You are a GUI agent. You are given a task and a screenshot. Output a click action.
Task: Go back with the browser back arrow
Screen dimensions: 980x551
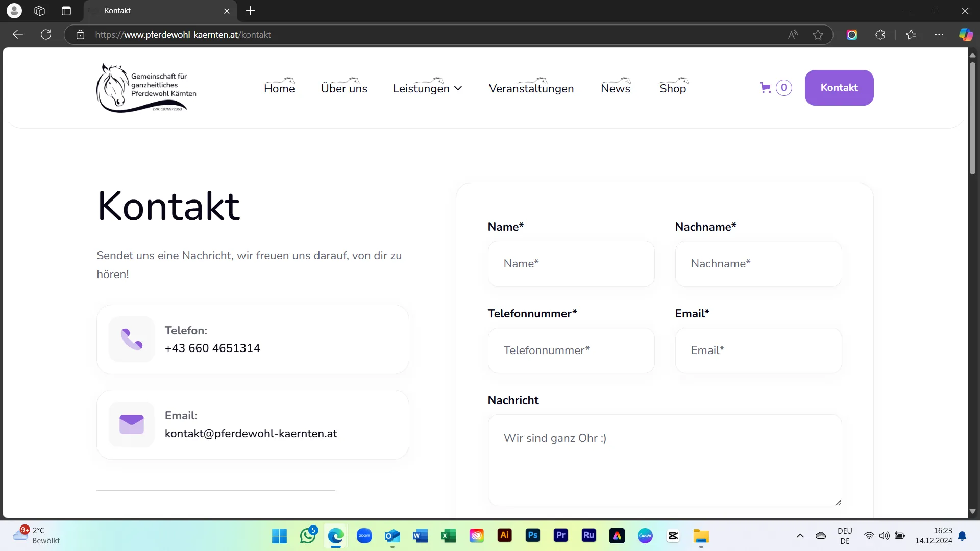pos(18,35)
